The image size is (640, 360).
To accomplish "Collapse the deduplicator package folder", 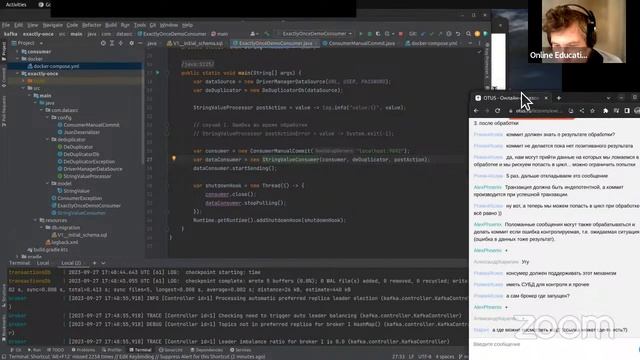I will click(47, 140).
